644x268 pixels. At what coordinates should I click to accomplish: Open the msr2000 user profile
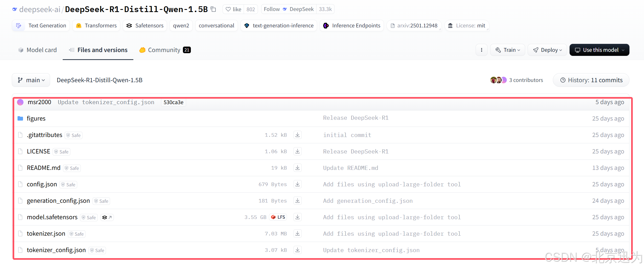coord(39,102)
